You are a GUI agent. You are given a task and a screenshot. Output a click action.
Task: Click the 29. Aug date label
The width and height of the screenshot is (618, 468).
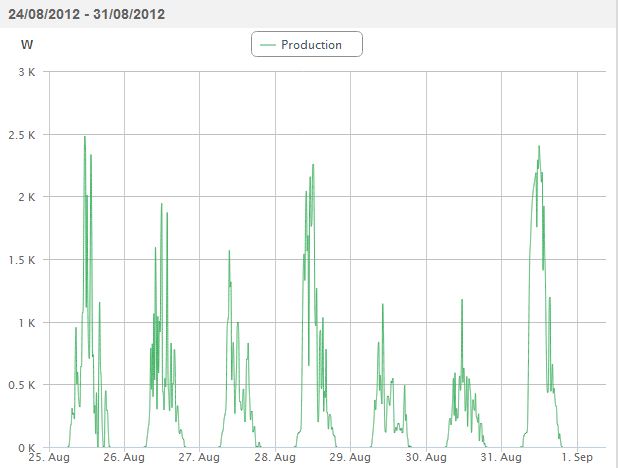[350, 457]
